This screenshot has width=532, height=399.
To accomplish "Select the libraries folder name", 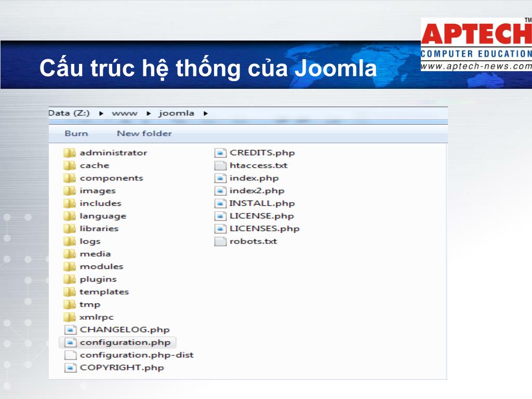I will coord(99,229).
